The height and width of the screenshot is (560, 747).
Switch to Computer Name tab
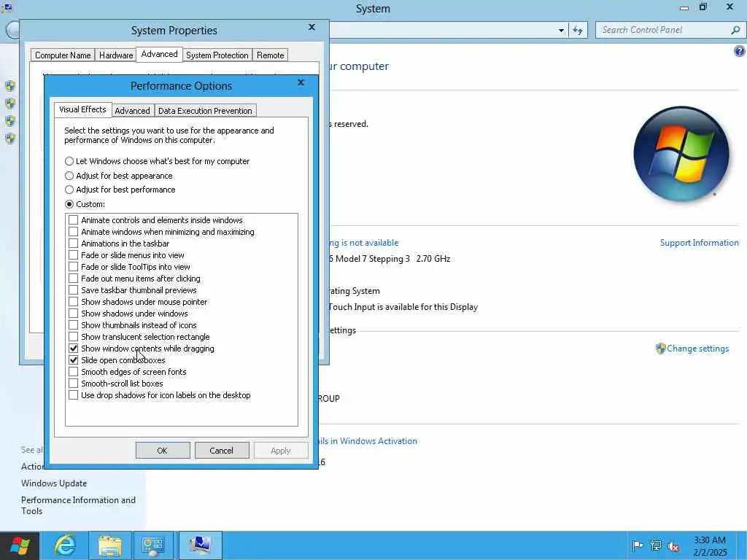click(x=63, y=55)
